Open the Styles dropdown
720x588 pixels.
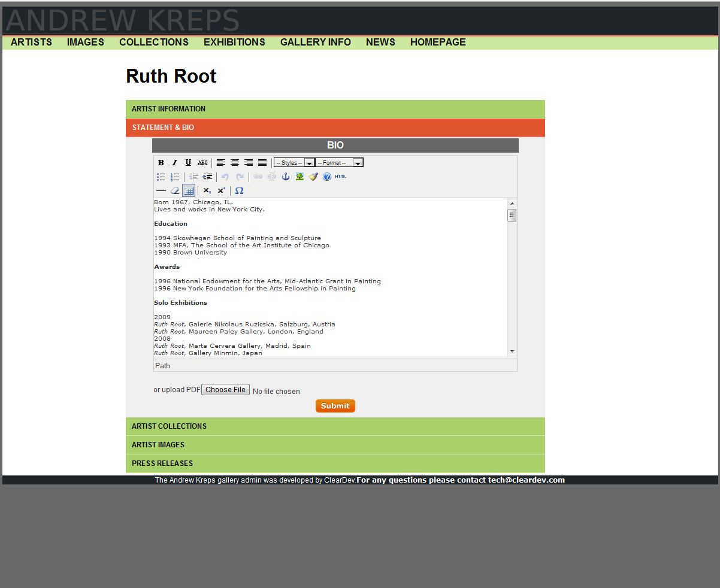[x=294, y=163]
